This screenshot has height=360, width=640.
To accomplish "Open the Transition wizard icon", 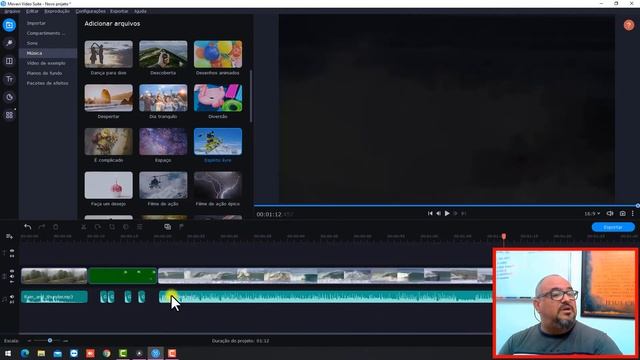I will point(167,227).
